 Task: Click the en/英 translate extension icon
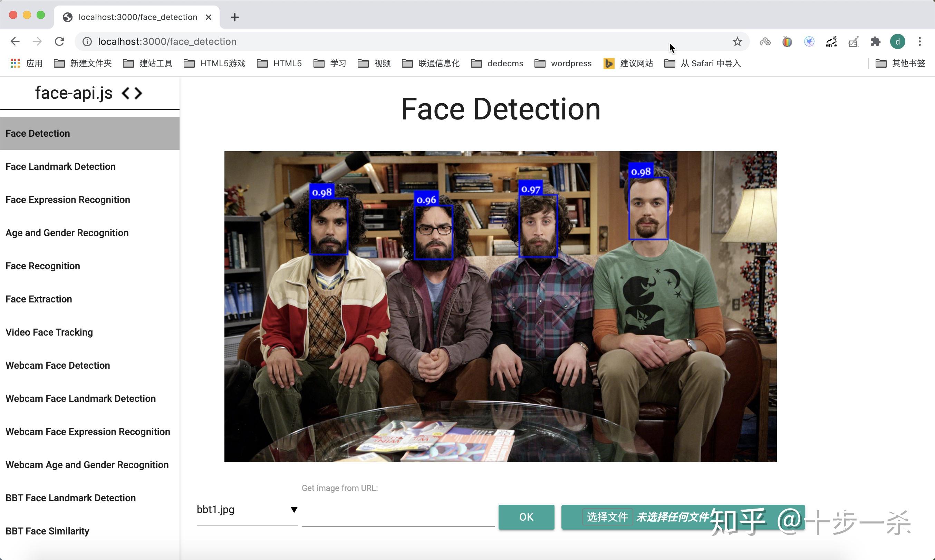point(831,41)
